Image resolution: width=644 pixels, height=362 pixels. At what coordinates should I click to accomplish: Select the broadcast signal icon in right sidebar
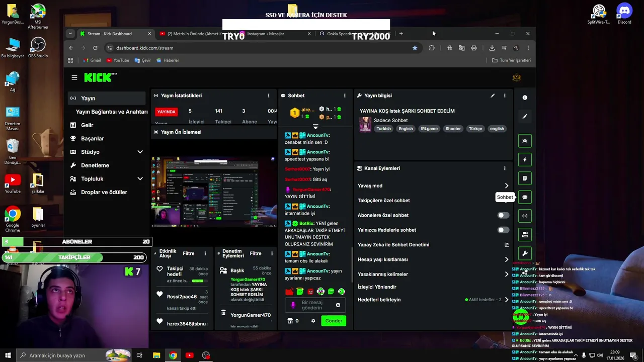(x=525, y=216)
